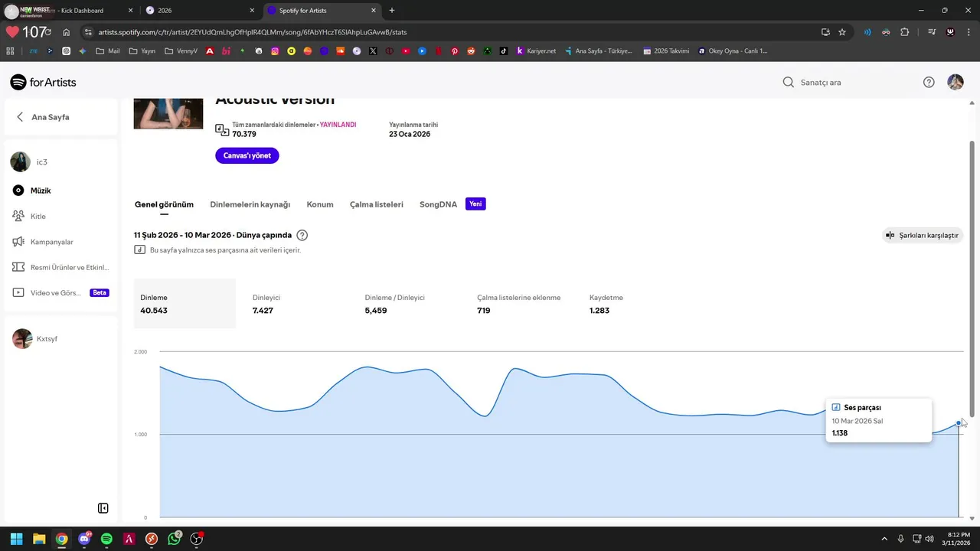The height and width of the screenshot is (551, 980).
Task: Open Spotify app from Windows taskbar
Action: click(x=106, y=539)
